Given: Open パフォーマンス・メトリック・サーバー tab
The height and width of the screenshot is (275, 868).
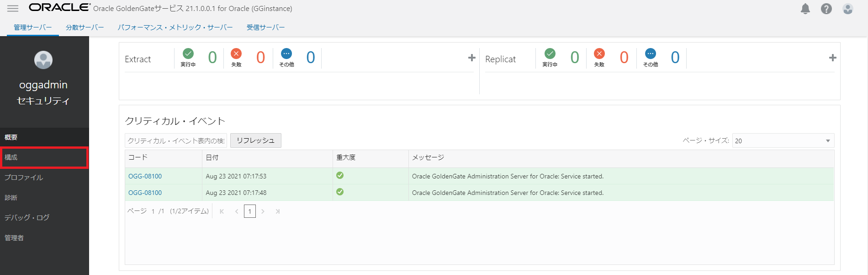Looking at the screenshot, I should (x=175, y=27).
